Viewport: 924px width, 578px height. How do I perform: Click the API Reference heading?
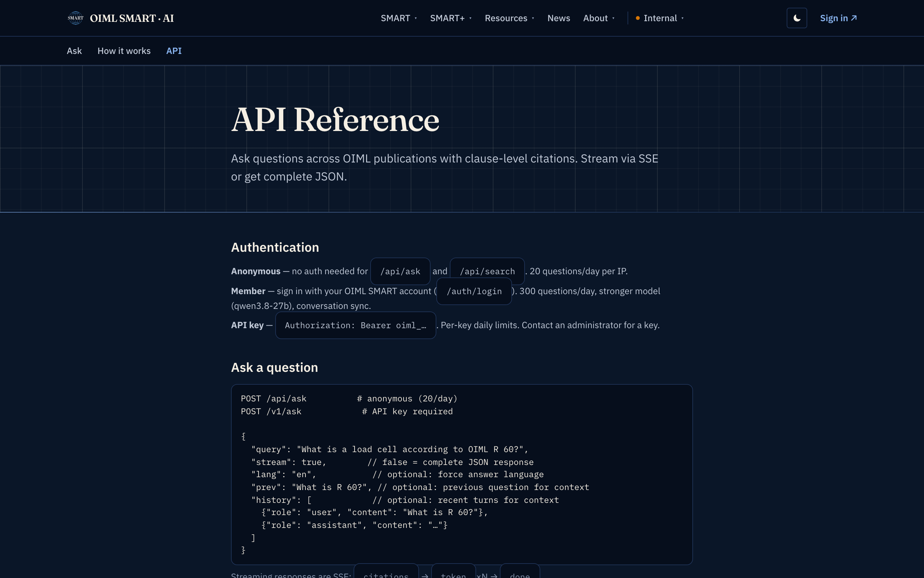[x=335, y=120]
